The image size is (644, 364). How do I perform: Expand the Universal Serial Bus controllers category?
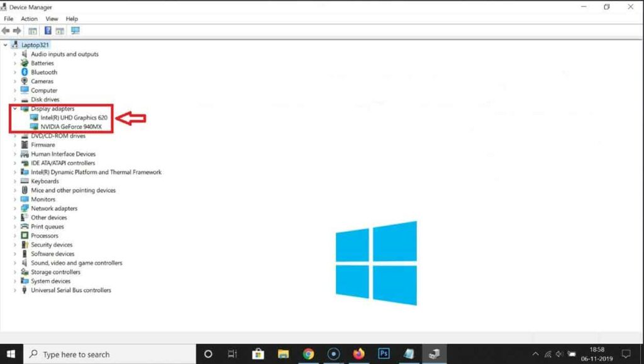click(x=14, y=290)
